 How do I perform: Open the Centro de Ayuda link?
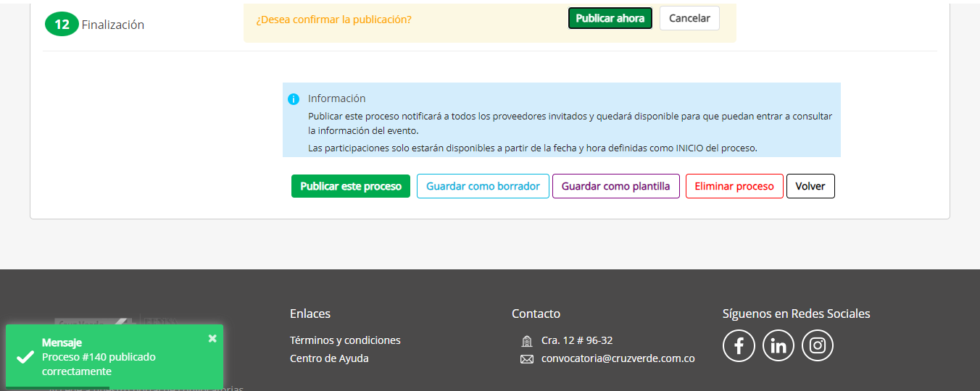point(329,358)
